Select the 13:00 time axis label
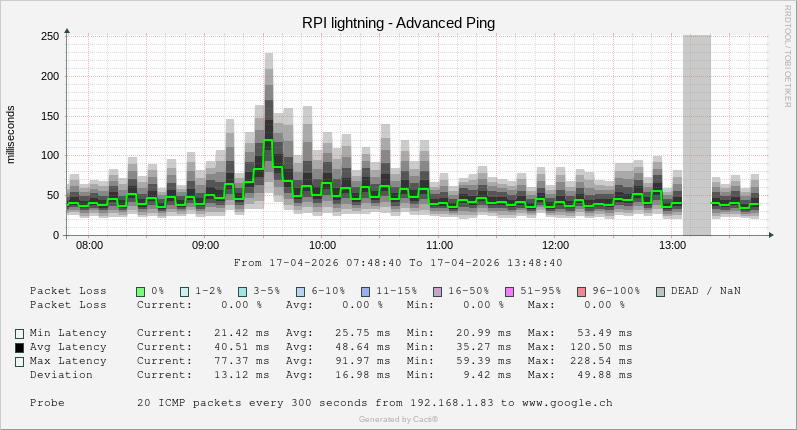This screenshot has width=797, height=430. pyautogui.click(x=672, y=245)
